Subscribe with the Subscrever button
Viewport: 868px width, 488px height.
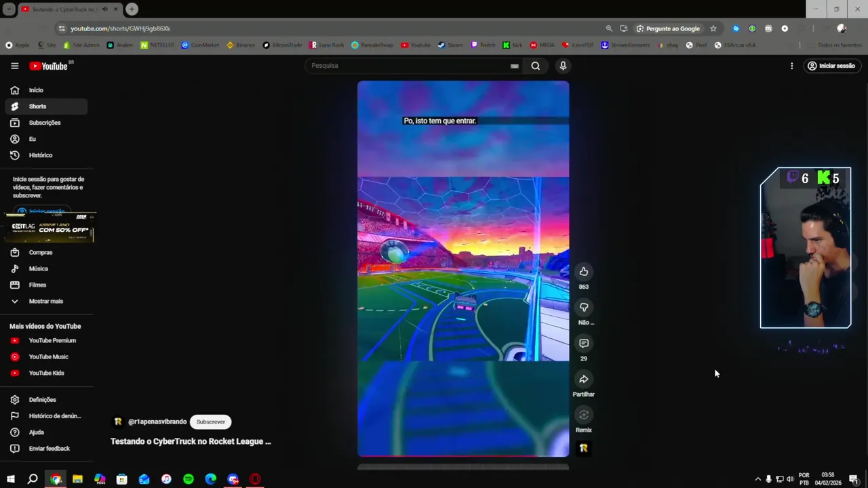(211, 422)
